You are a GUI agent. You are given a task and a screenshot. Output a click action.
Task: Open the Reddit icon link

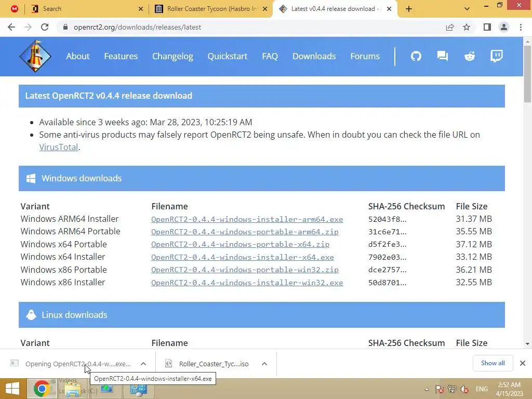[x=470, y=56]
